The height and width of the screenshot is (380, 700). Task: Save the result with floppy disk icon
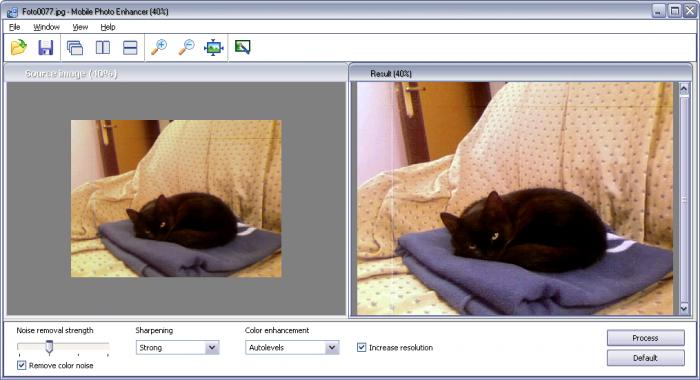point(46,47)
